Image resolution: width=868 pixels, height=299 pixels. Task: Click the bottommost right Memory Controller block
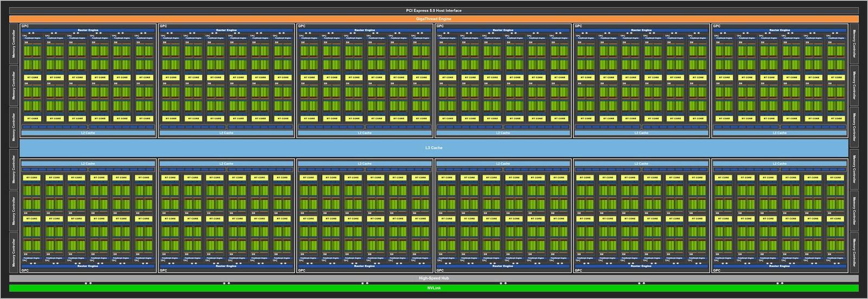[x=853, y=252]
